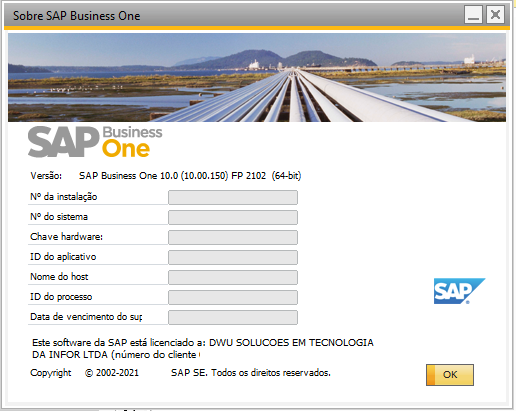
Task: Click the Chave hardware: label
Action: click(66, 237)
